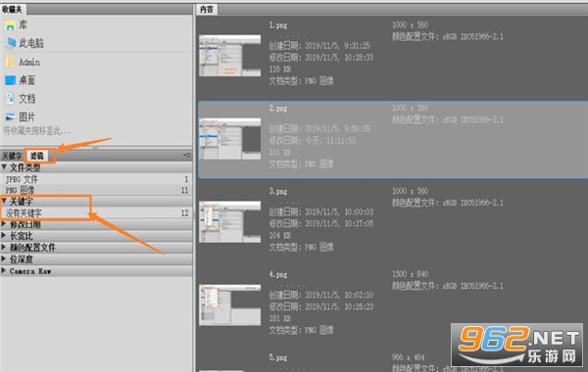Click the 116 KB size of 1.png
This screenshot has width=588, height=372.
point(280,70)
